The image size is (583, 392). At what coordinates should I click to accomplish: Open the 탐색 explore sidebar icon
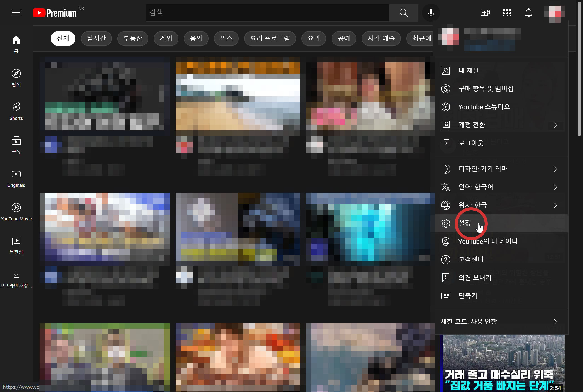16,77
